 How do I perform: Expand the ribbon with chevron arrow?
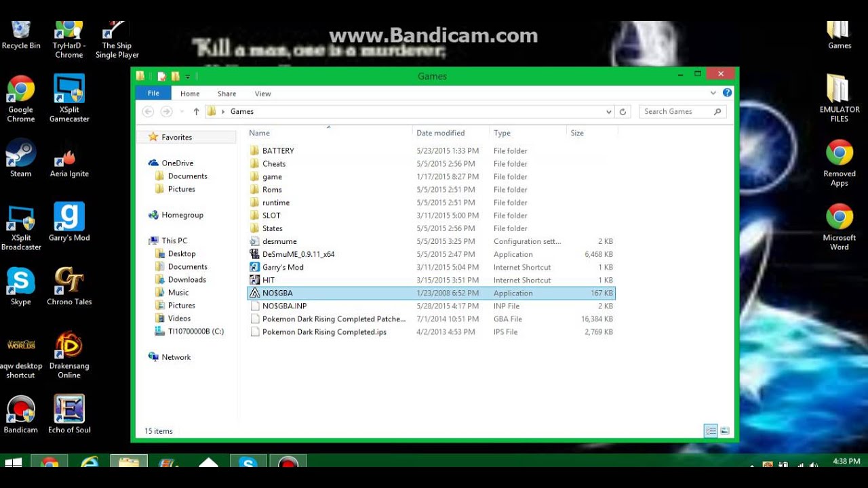[713, 93]
